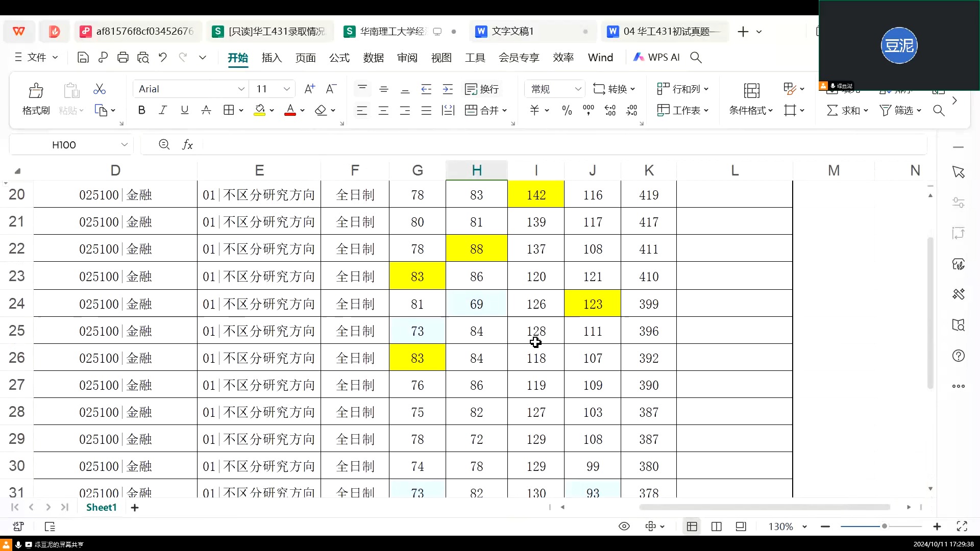
Task: Click the Insert function fx icon
Action: pos(187,145)
